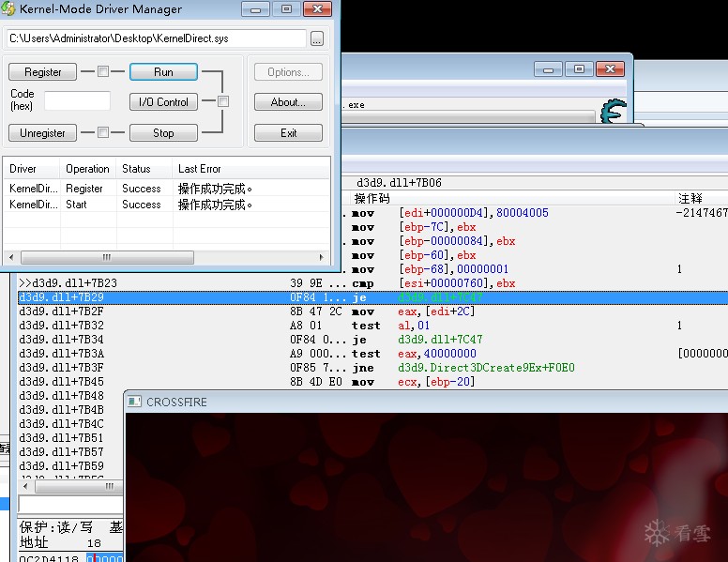Close the background Cheat Engine window
728x562 pixels.
coord(610,69)
